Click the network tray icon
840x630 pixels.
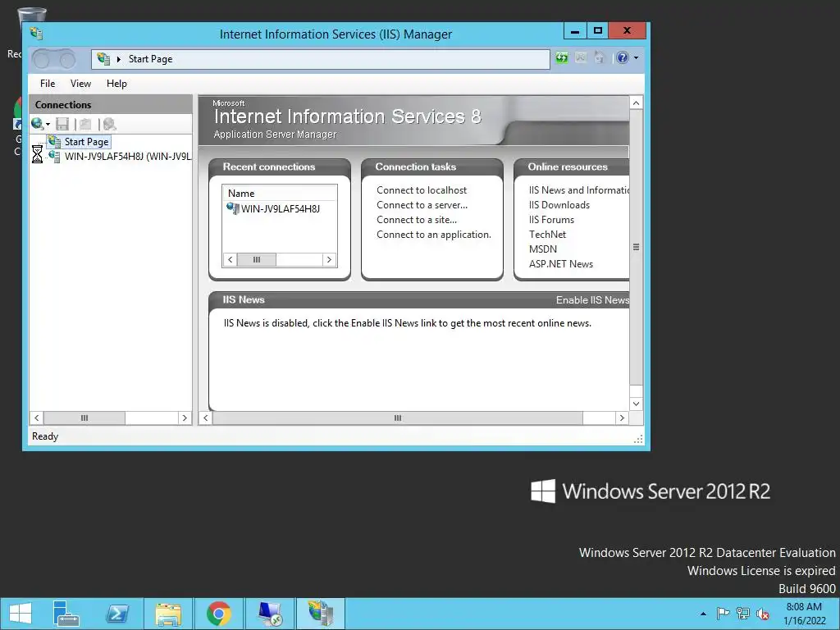point(742,614)
